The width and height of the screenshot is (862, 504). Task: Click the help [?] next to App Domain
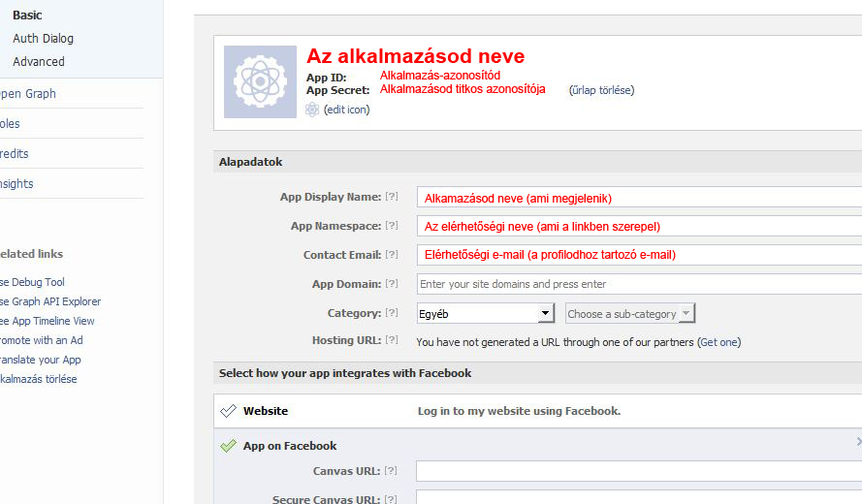pos(392,284)
